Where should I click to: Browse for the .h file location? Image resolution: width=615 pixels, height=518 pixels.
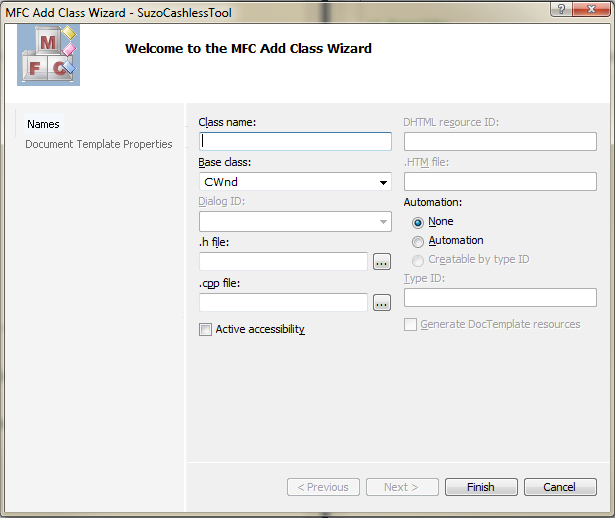(381, 262)
